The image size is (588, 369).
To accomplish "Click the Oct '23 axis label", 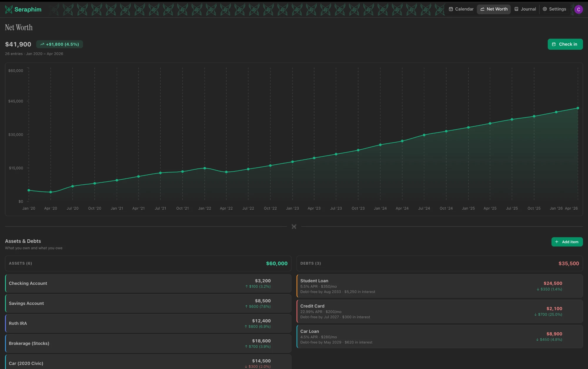I will pos(358,208).
